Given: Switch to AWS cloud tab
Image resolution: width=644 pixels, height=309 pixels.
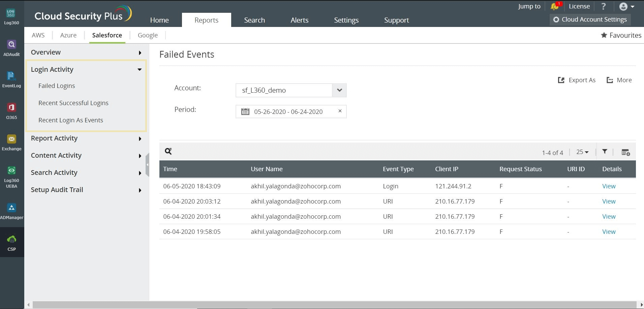Looking at the screenshot, I should point(38,35).
